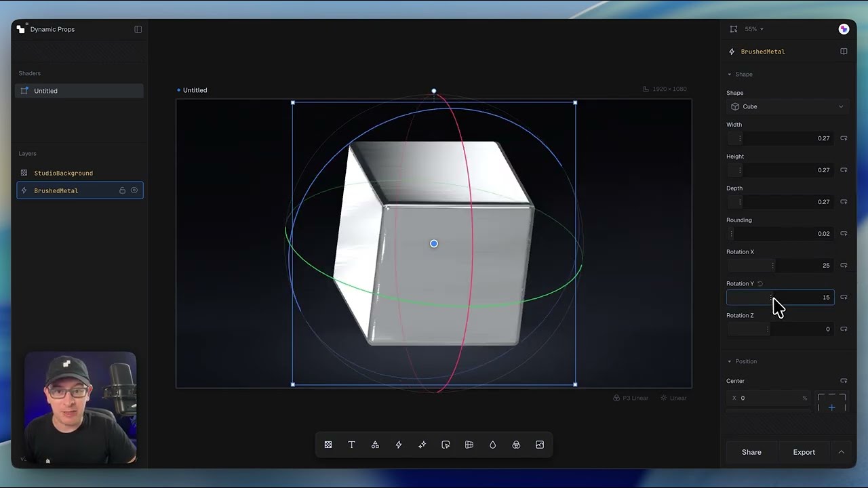Click the Width slider field

[x=780, y=138]
